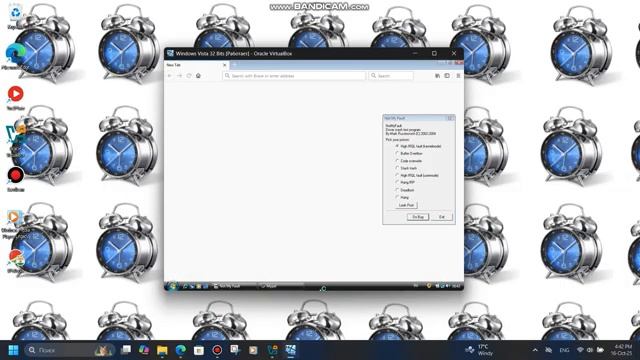Open the Microsoft Edge desktop shortcut

coord(16,57)
